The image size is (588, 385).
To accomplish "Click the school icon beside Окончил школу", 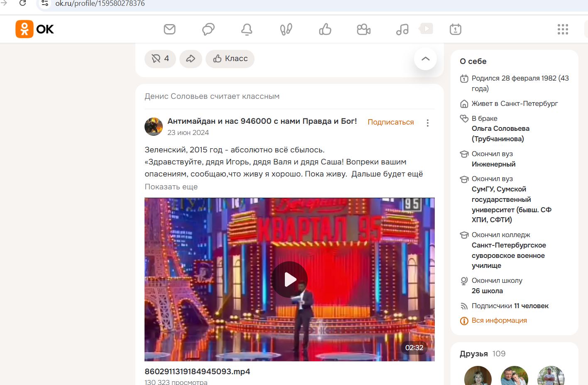I will [464, 281].
